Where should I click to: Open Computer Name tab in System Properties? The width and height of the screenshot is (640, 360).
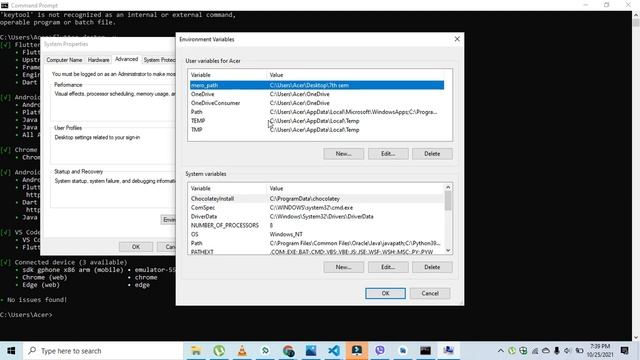coord(64,60)
